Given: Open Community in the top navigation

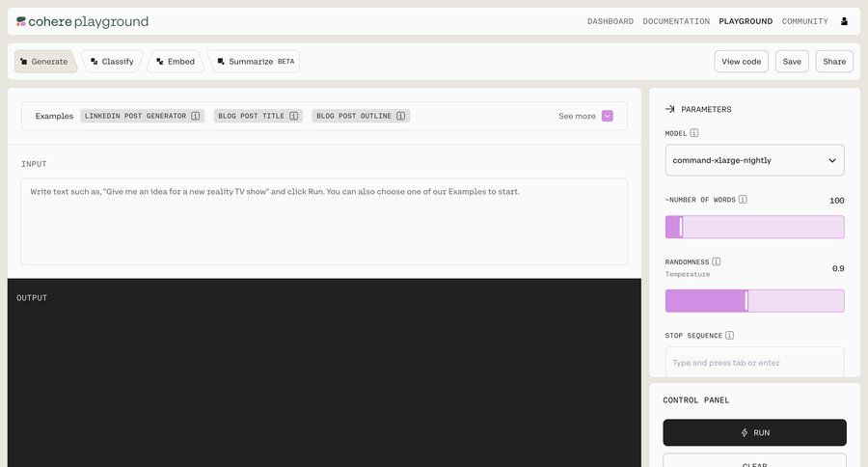Looking at the screenshot, I should coord(805,21).
